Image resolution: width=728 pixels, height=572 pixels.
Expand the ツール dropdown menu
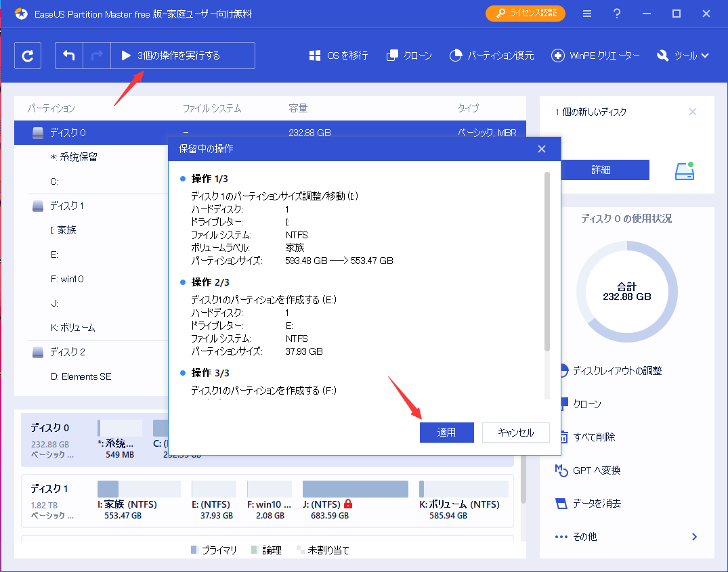[x=683, y=56]
